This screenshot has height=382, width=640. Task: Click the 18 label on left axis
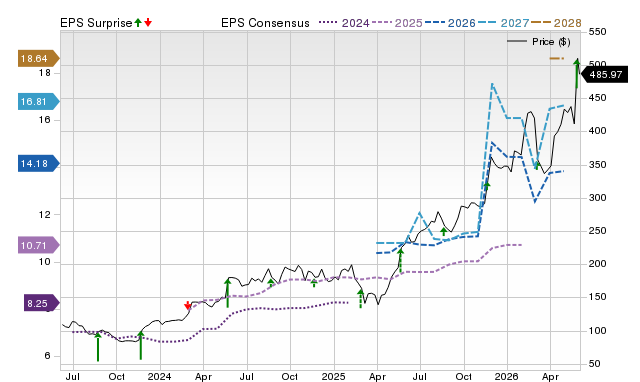pyautogui.click(x=45, y=73)
